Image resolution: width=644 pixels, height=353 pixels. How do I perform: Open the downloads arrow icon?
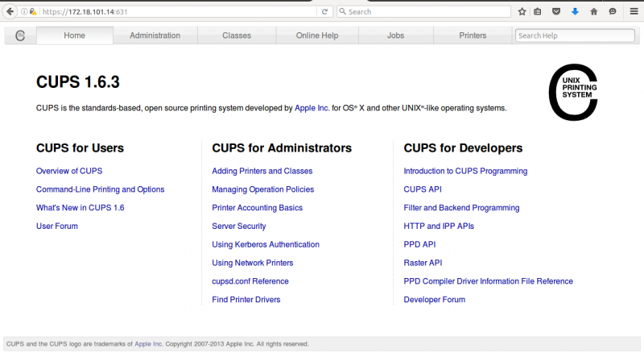575,11
